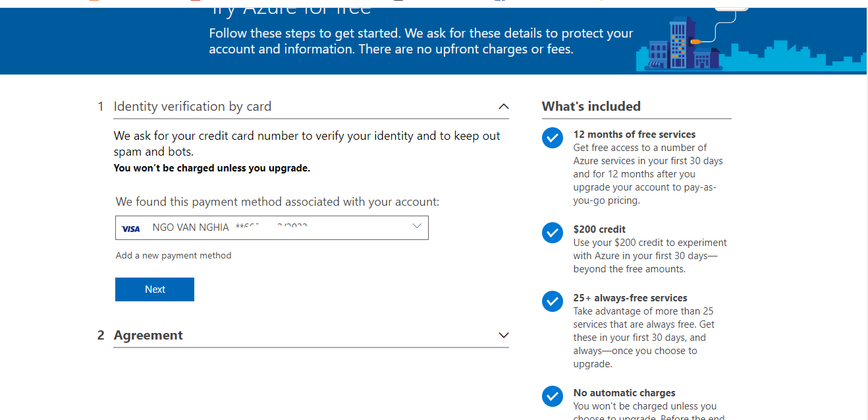Click cardholder name NGO VAN NGHIA

(x=191, y=227)
